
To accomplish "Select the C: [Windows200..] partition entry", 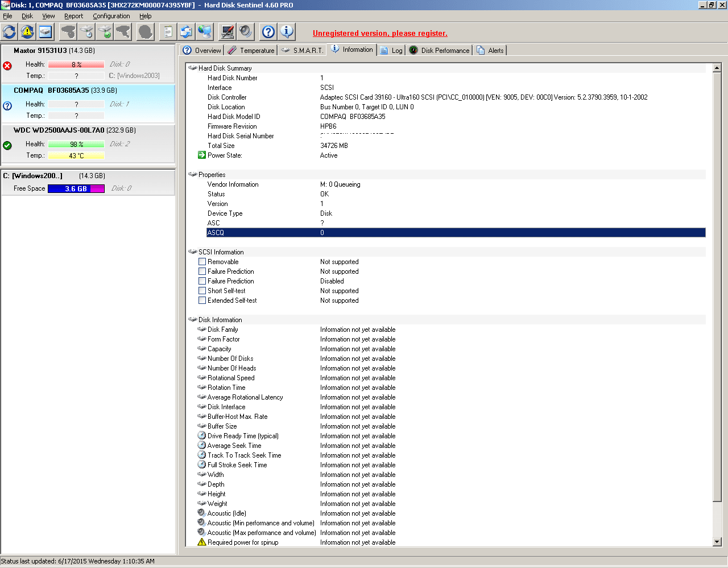I will tap(88, 182).
